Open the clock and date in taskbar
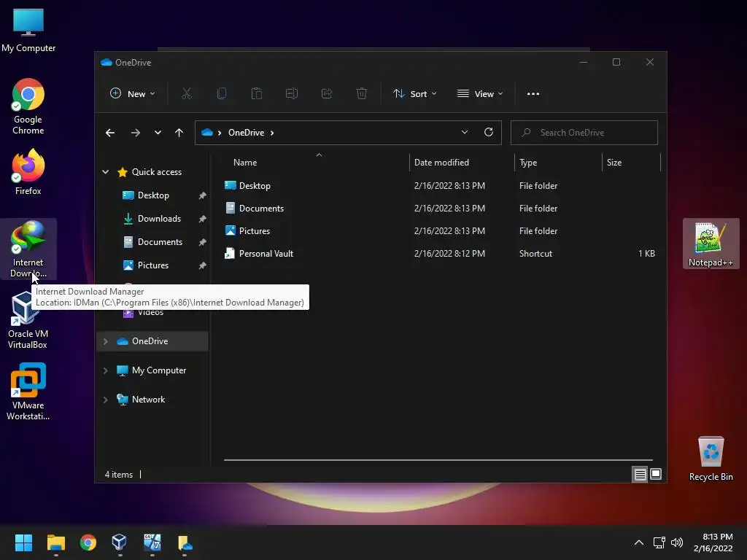Image resolution: width=747 pixels, height=560 pixels. tap(713, 542)
